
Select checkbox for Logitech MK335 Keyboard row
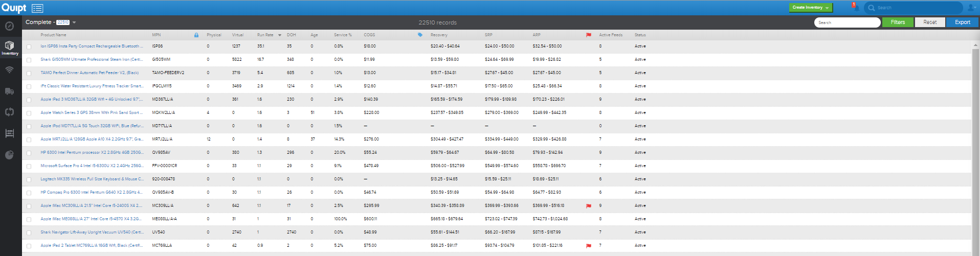29,179
